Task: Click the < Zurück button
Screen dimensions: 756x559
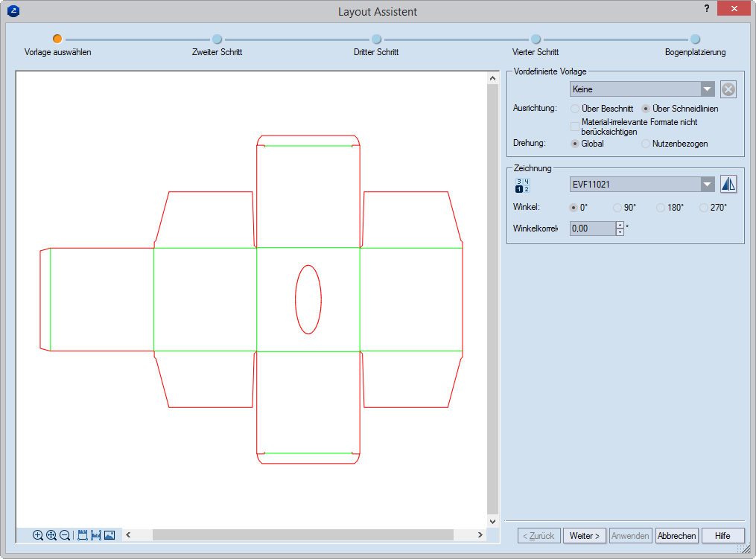Action: [539, 536]
